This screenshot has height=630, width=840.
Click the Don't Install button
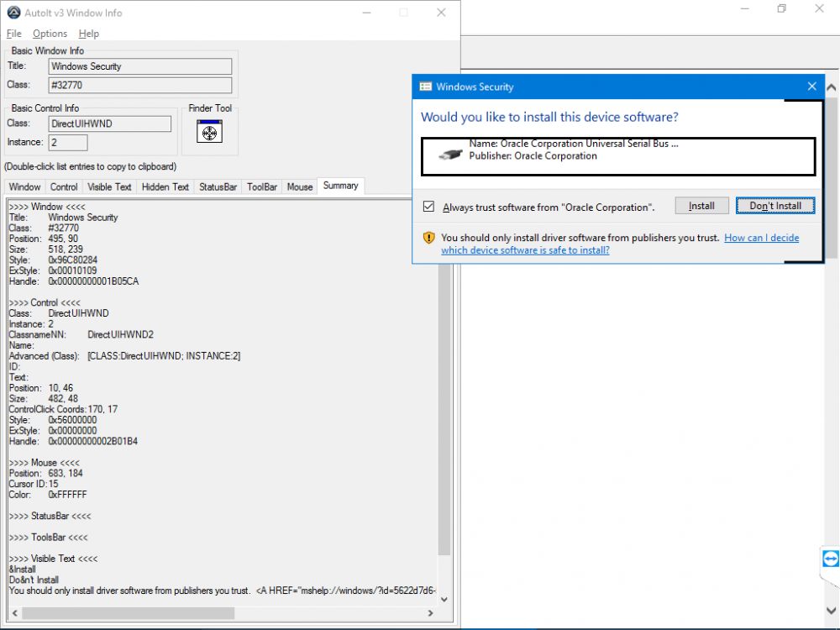click(775, 206)
